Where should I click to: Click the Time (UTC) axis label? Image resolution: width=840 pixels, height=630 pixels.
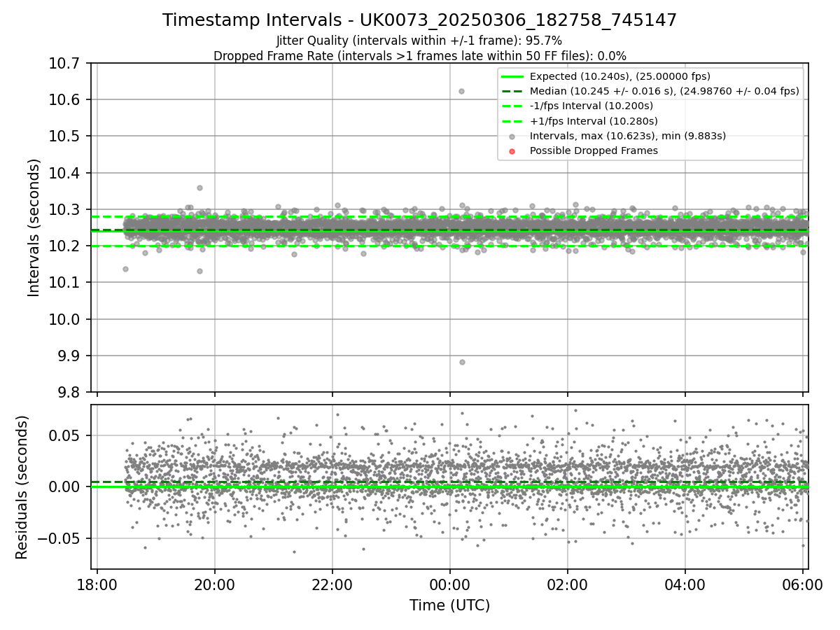pyautogui.click(x=449, y=605)
